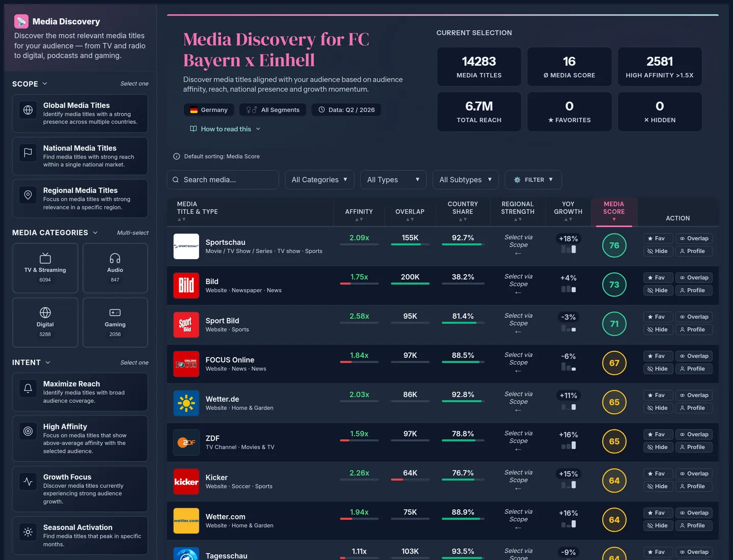Favorite the Bild media title
Screen dimensions: 733x560
coord(658,277)
